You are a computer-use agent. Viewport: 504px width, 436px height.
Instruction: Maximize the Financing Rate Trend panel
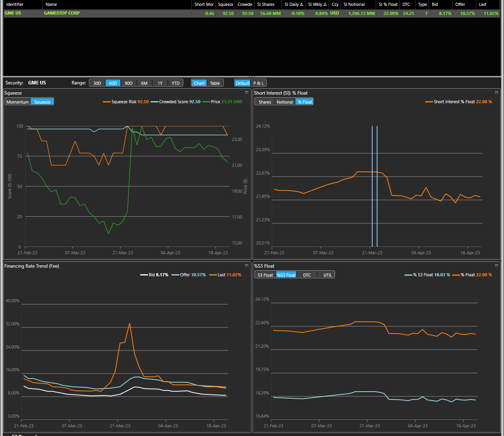pos(247,266)
